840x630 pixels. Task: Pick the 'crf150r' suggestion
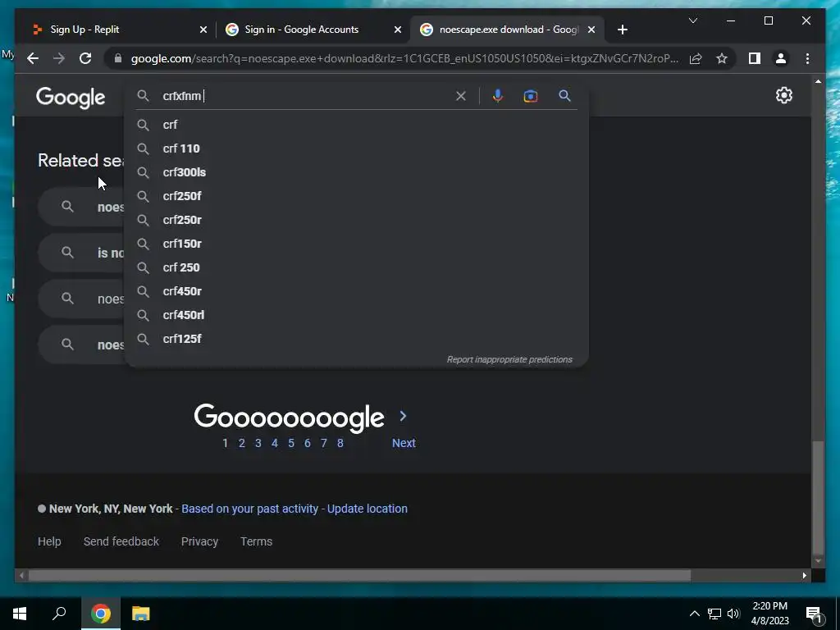point(356,244)
